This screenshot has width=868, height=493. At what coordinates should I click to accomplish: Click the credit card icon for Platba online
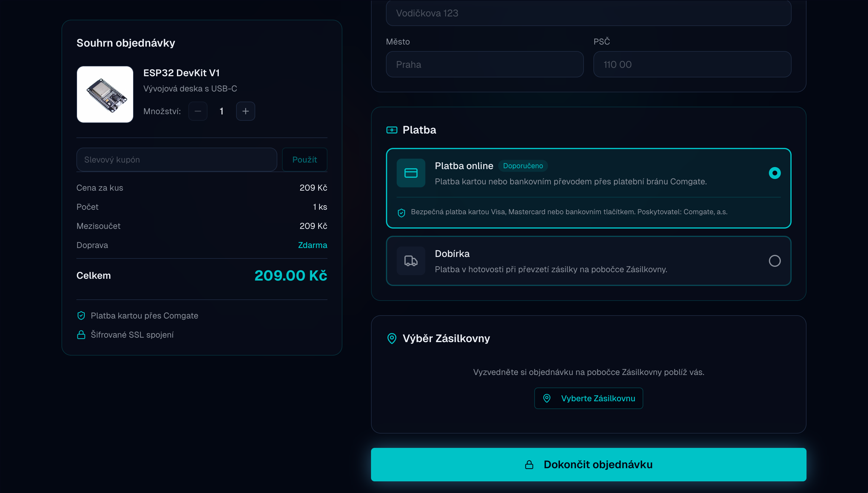click(411, 173)
